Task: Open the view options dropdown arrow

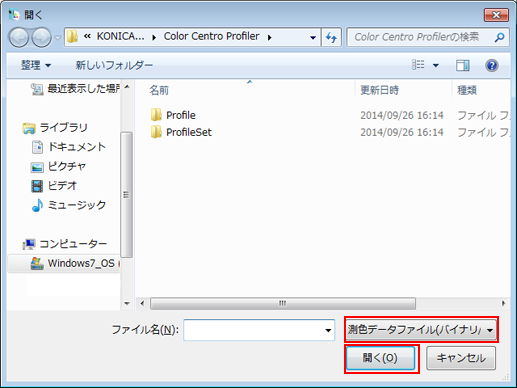Action: click(436, 65)
